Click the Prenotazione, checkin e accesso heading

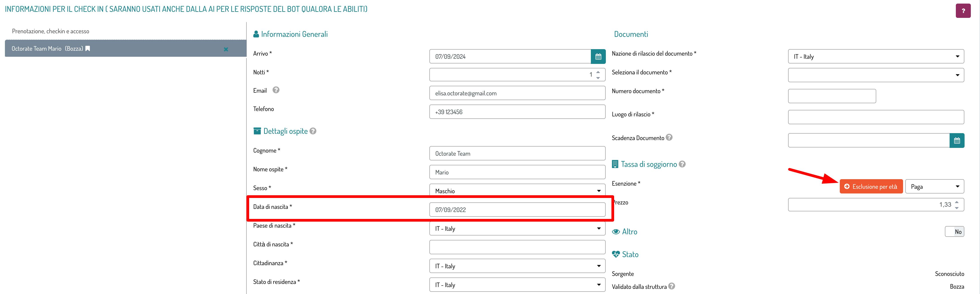point(51,31)
